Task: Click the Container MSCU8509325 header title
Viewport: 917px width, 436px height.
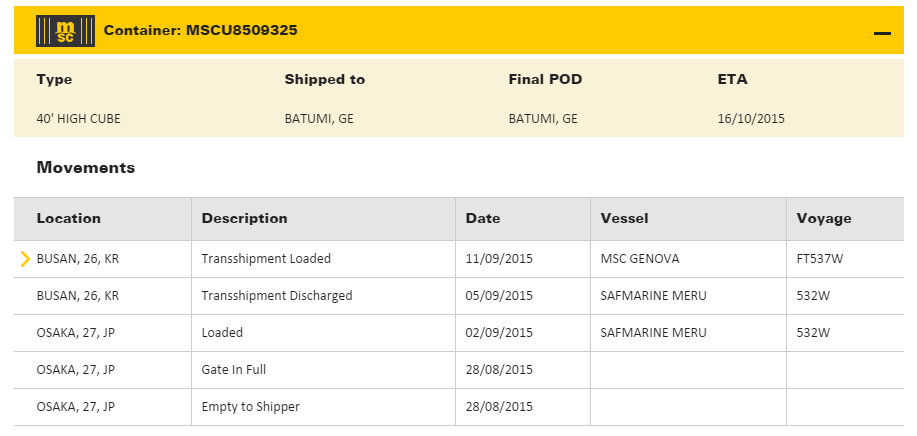Action: click(x=200, y=31)
